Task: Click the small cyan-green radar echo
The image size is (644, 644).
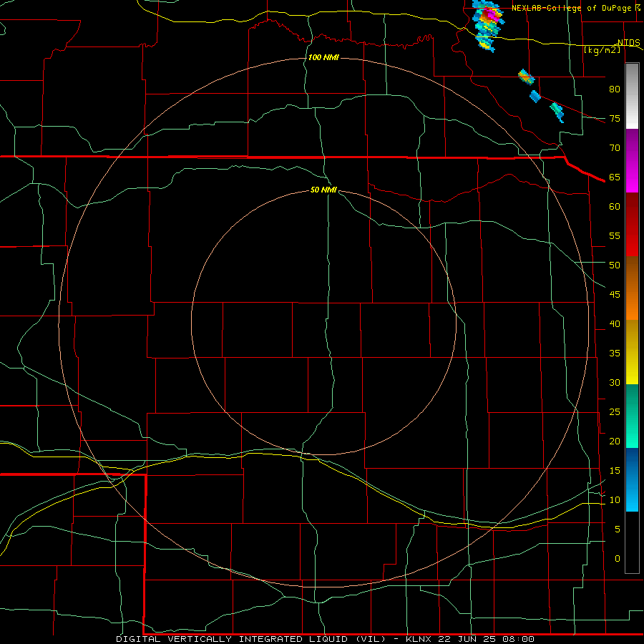Action: coord(557,112)
